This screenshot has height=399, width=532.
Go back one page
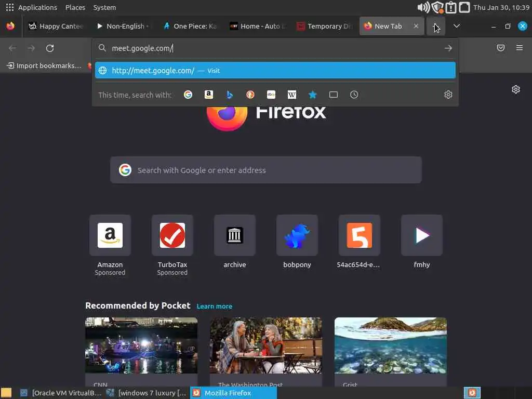pos(12,48)
